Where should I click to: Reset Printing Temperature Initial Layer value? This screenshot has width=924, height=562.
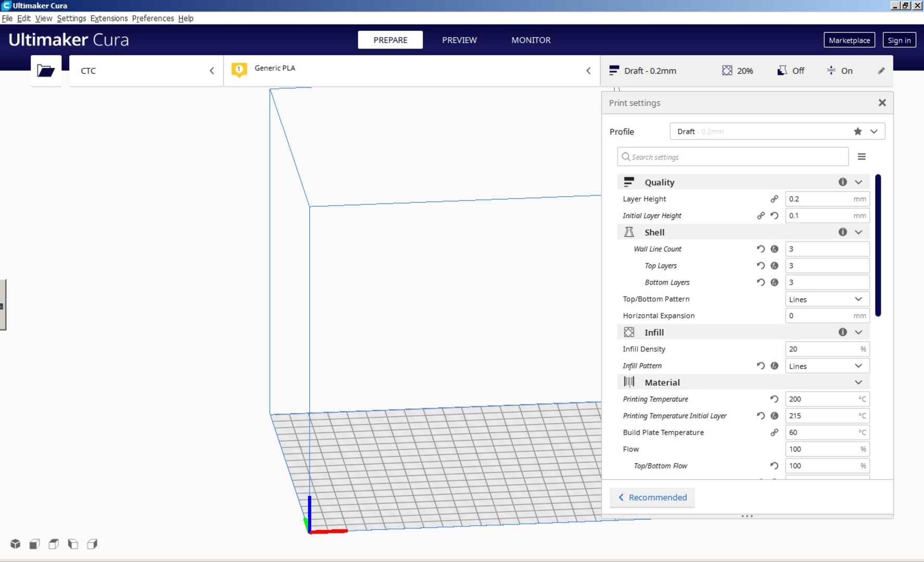761,416
